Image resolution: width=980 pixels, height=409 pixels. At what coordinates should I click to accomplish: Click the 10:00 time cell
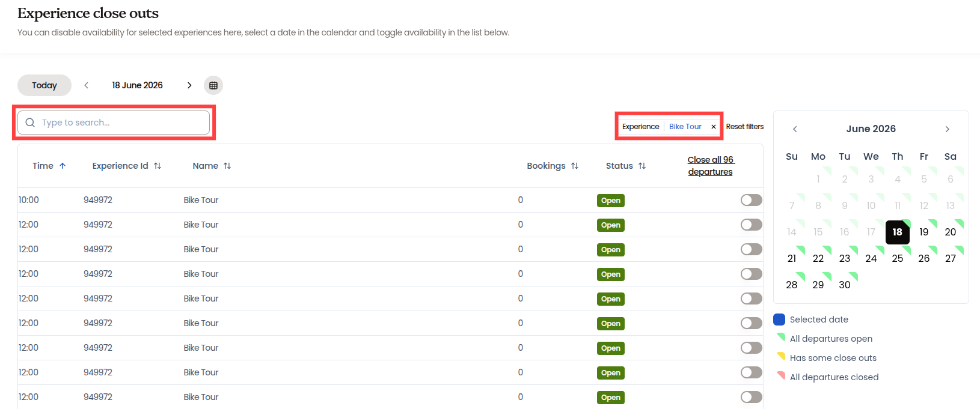click(29, 200)
